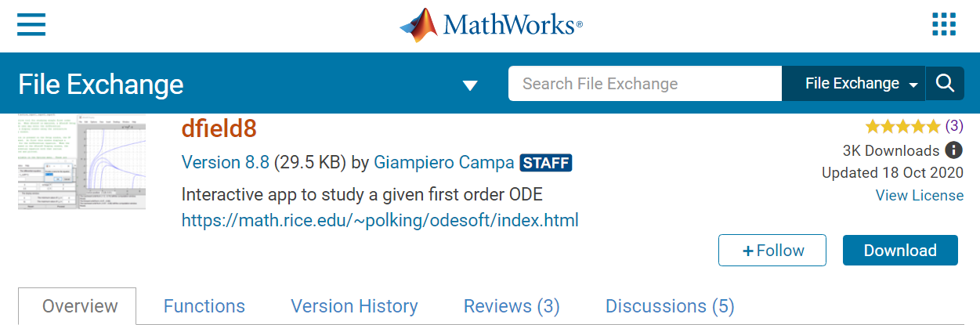Open the Giampiero Campa author link

[444, 163]
